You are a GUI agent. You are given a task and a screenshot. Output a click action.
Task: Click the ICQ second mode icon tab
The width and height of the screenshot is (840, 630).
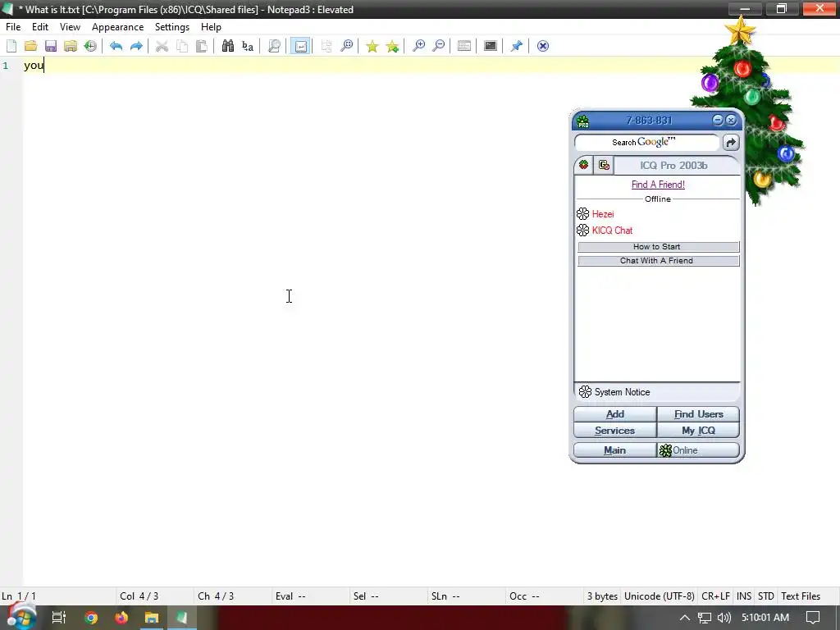point(604,165)
